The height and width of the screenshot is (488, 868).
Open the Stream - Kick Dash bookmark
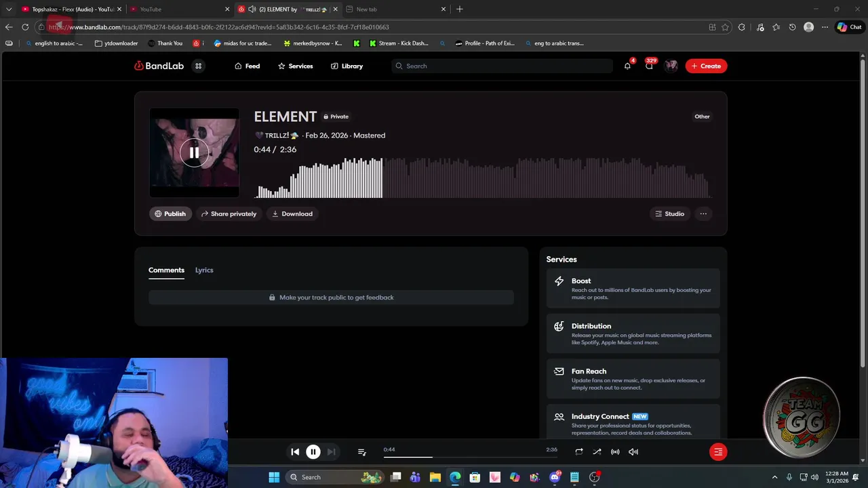coord(399,43)
